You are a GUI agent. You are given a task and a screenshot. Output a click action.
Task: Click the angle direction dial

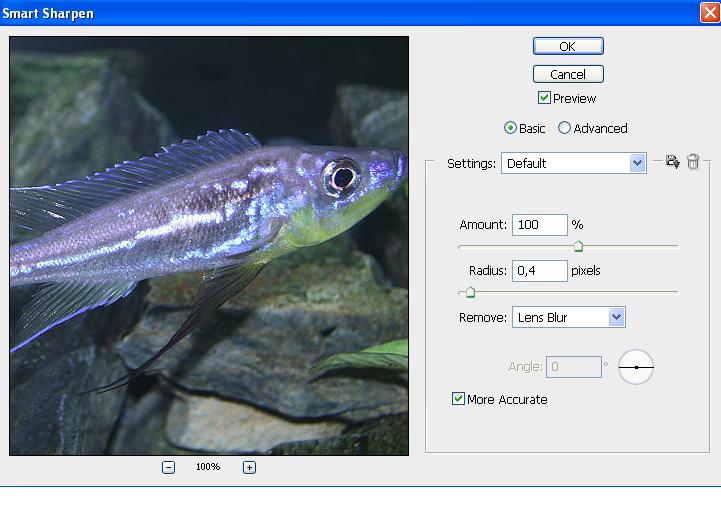pos(636,368)
